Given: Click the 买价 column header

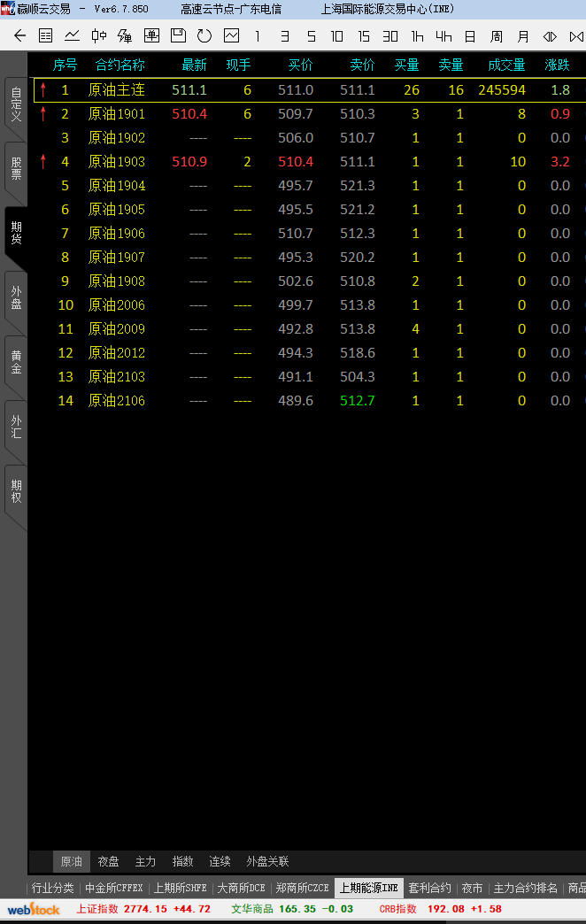Looking at the screenshot, I should pos(300,65).
